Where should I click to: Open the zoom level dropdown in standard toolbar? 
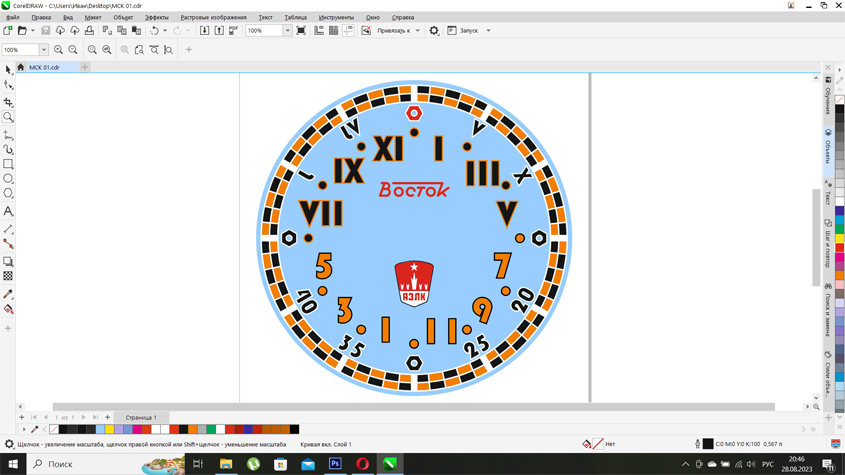tap(287, 31)
